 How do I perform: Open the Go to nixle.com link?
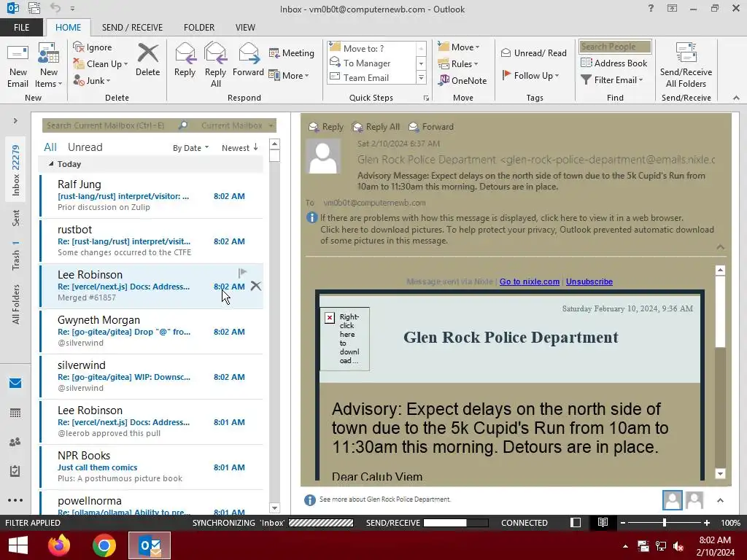(x=530, y=281)
